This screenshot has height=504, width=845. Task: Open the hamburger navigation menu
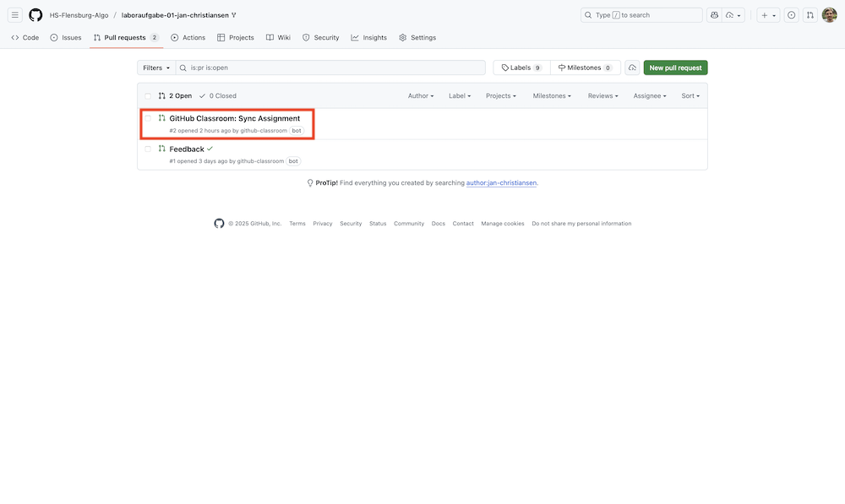click(x=15, y=15)
